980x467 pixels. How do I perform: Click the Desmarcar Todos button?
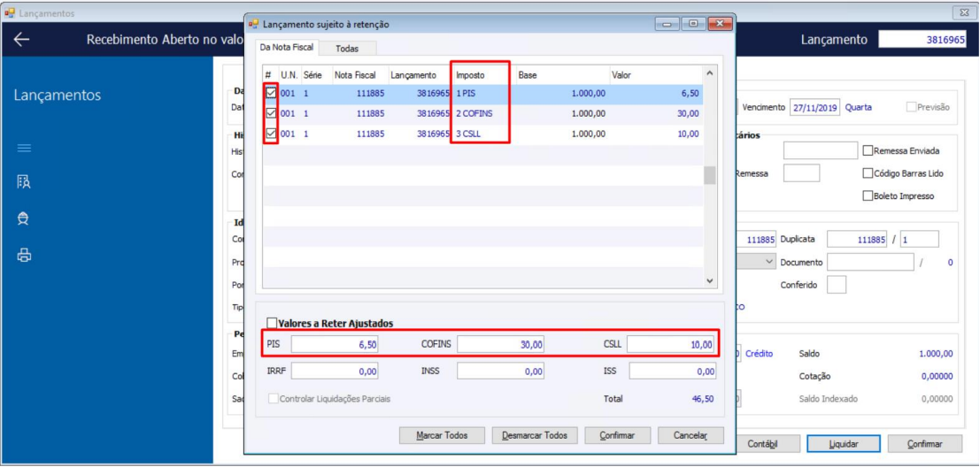click(x=535, y=435)
